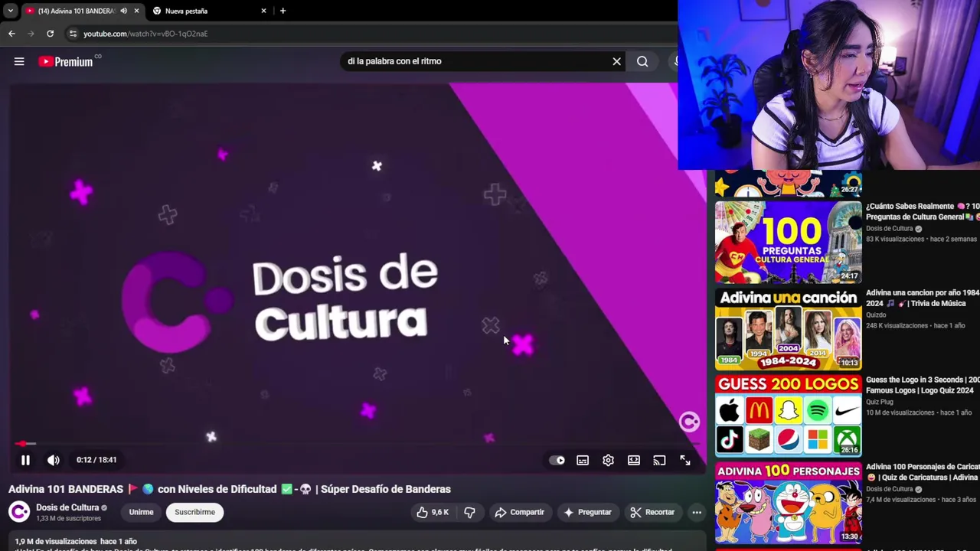Viewport: 980px width, 551px height.
Task: Close the Nueva pestaña tab
Action: tap(263, 11)
